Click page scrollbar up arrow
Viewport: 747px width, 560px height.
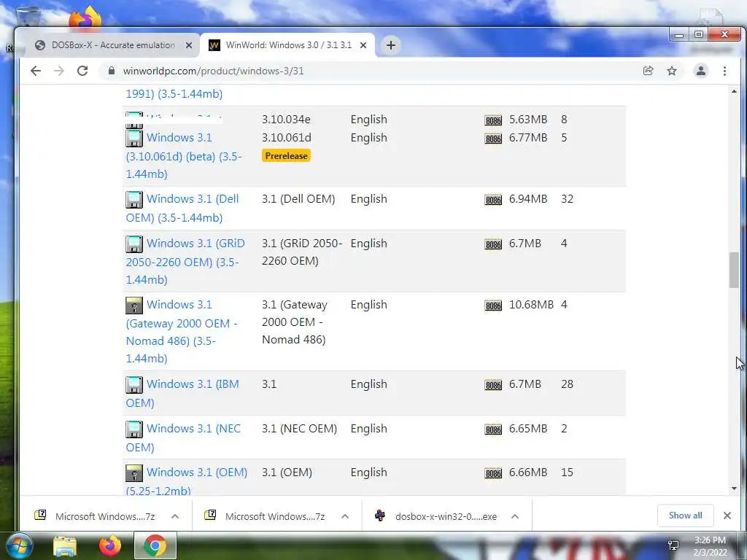(734, 91)
